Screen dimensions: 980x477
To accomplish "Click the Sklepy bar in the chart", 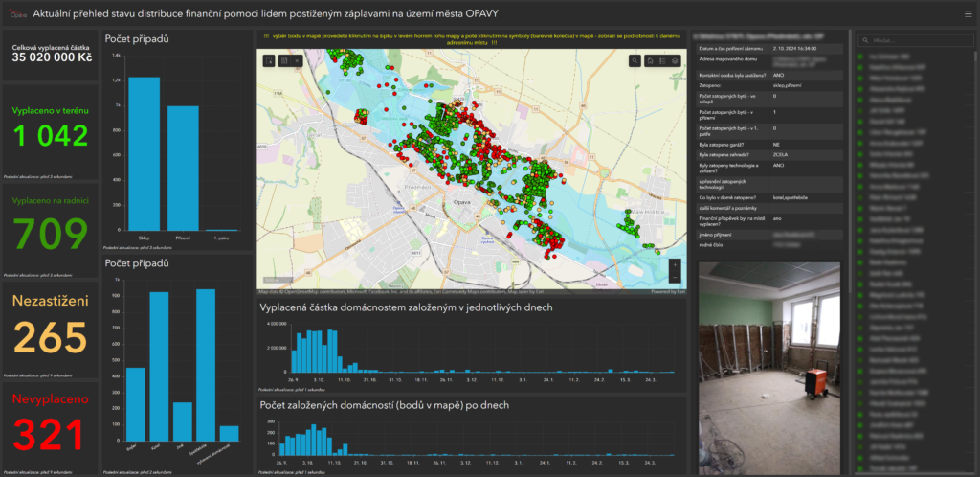I will (144, 153).
